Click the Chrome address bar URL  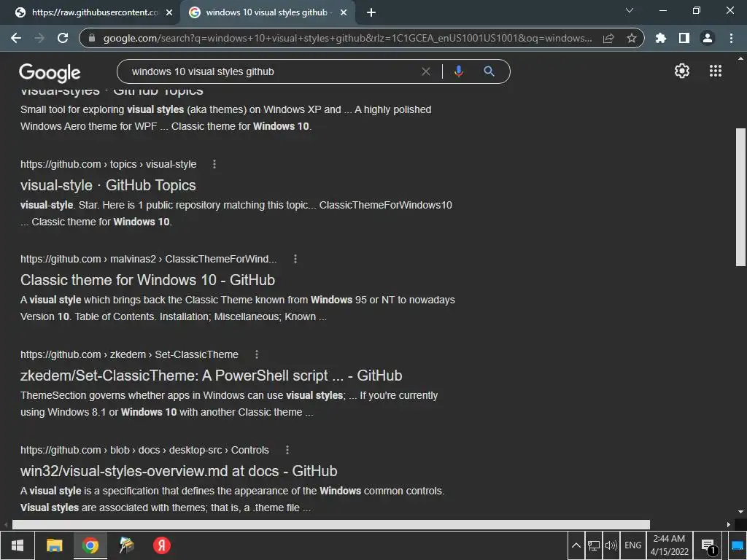pos(348,38)
